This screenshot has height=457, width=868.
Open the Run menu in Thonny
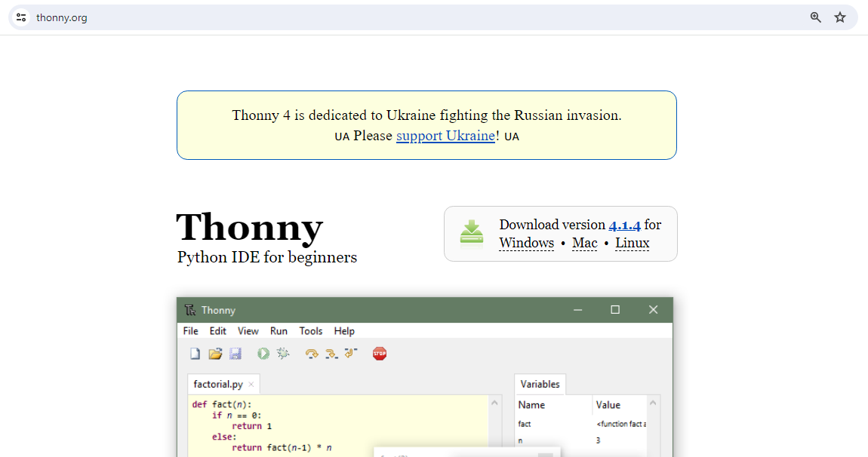click(x=279, y=331)
